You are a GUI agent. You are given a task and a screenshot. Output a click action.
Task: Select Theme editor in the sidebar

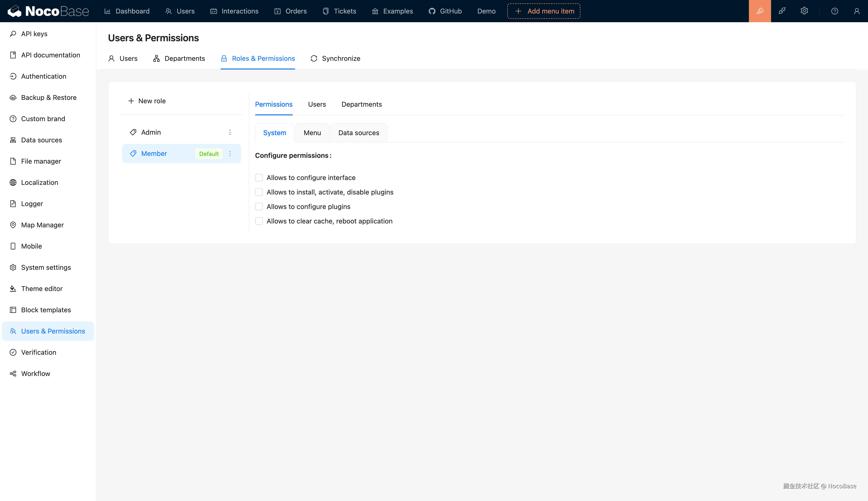pos(42,288)
